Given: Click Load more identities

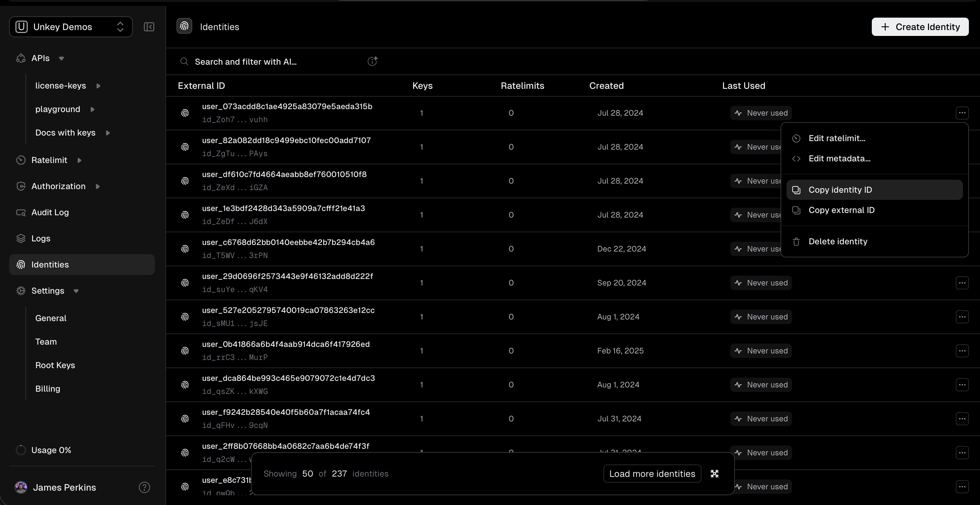Looking at the screenshot, I should (x=652, y=473).
